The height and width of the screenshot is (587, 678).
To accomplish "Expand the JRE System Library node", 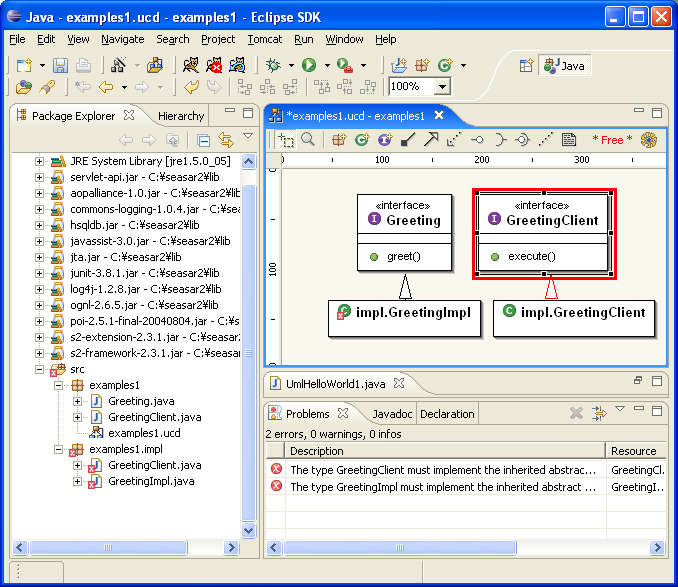I will pyautogui.click(x=40, y=161).
